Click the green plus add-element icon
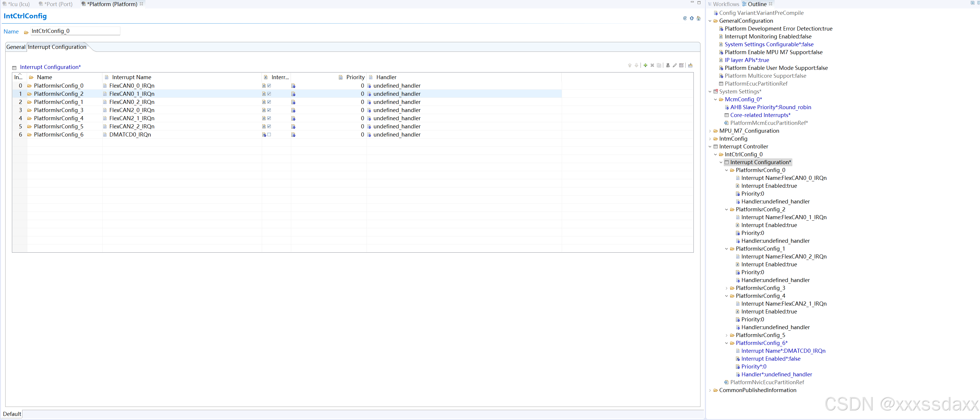This screenshot has width=980, height=420. [645, 65]
